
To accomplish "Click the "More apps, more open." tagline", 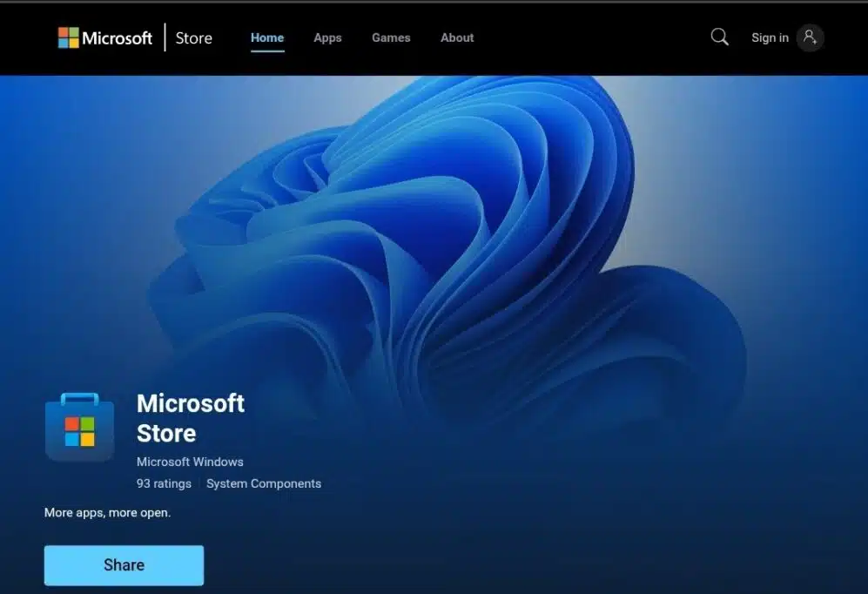I will pos(107,513).
